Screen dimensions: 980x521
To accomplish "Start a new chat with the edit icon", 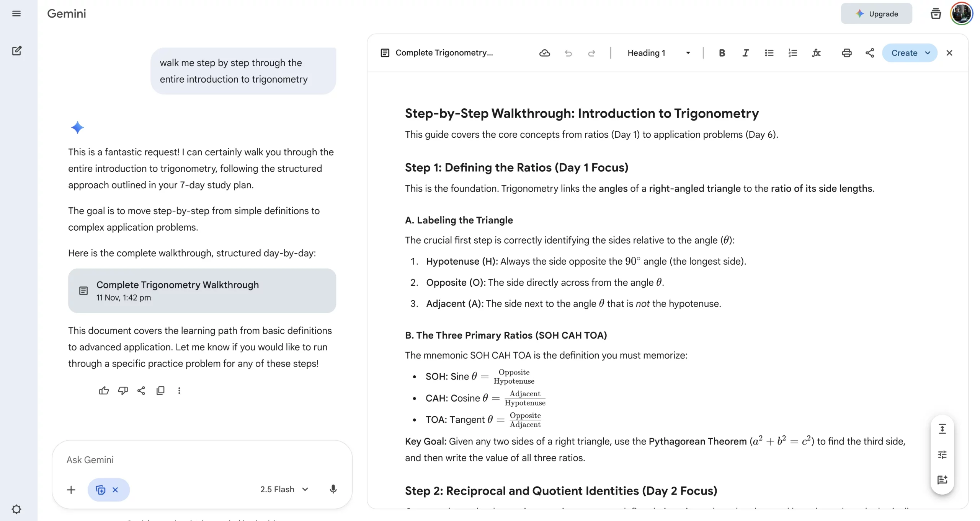I will [x=16, y=51].
